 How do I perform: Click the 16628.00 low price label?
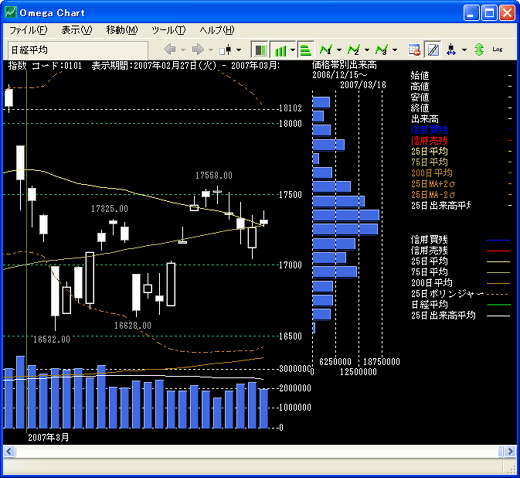133,326
